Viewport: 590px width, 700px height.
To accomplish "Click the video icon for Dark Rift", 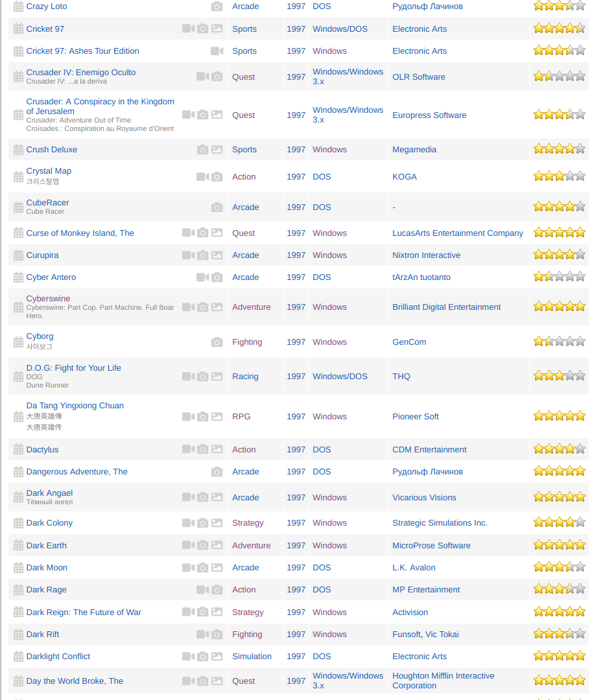I will [x=203, y=634].
